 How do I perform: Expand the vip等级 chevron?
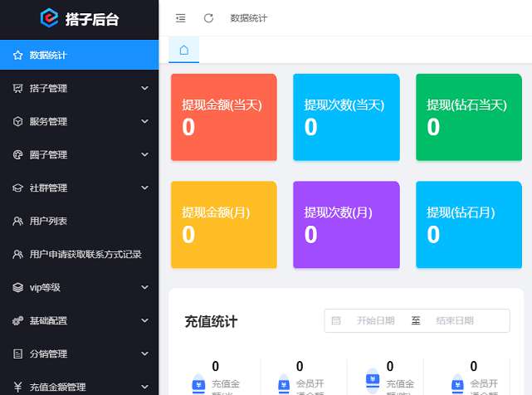pos(145,287)
